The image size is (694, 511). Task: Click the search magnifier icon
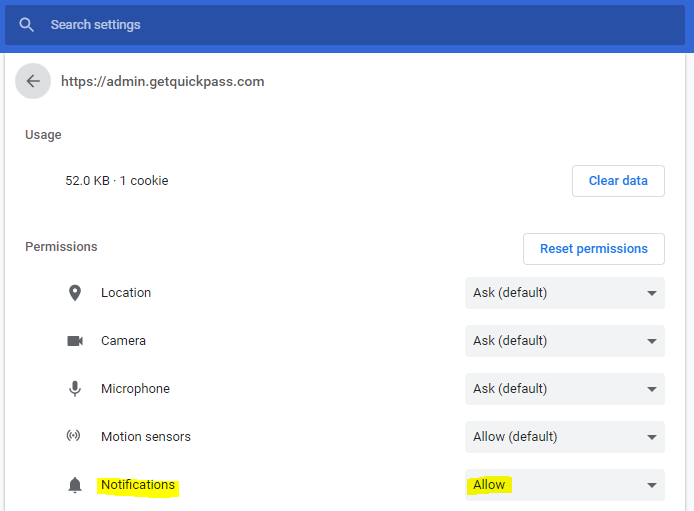pos(27,25)
